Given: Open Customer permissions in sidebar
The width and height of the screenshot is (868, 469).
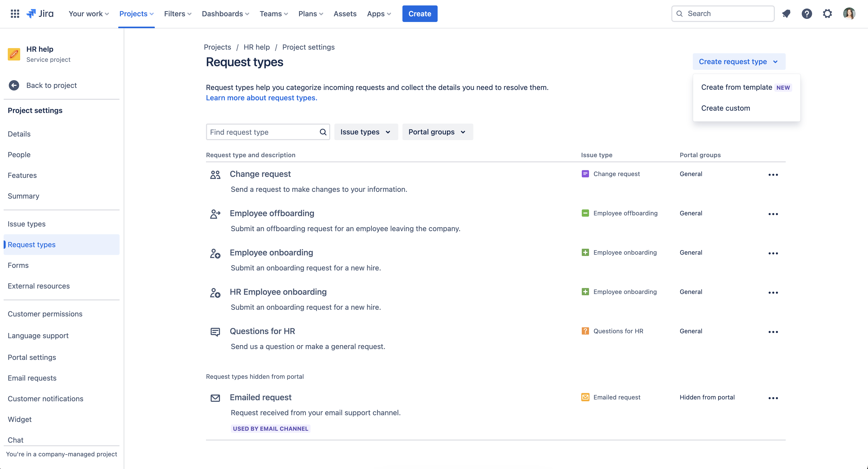Looking at the screenshot, I should [x=45, y=314].
